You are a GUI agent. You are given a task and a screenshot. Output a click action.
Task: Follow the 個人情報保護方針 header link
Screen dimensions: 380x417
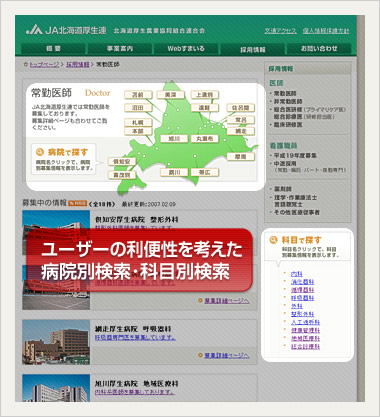pos(326,31)
